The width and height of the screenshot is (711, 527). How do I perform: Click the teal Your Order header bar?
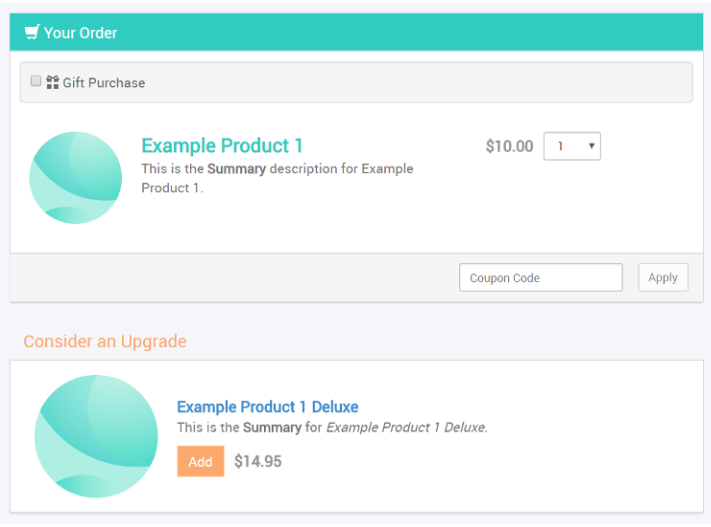[x=356, y=32]
